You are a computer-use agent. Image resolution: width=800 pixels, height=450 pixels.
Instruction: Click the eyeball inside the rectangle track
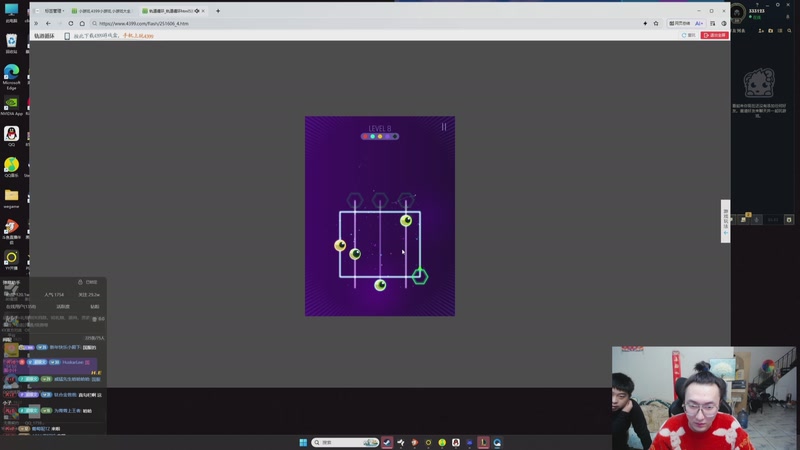click(355, 254)
